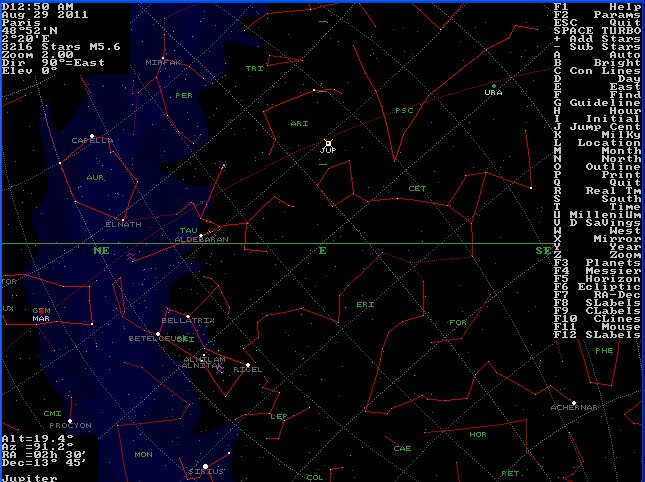This screenshot has width=645, height=482.
Task: Click the Aldebaran star dot
Action: (x=201, y=236)
